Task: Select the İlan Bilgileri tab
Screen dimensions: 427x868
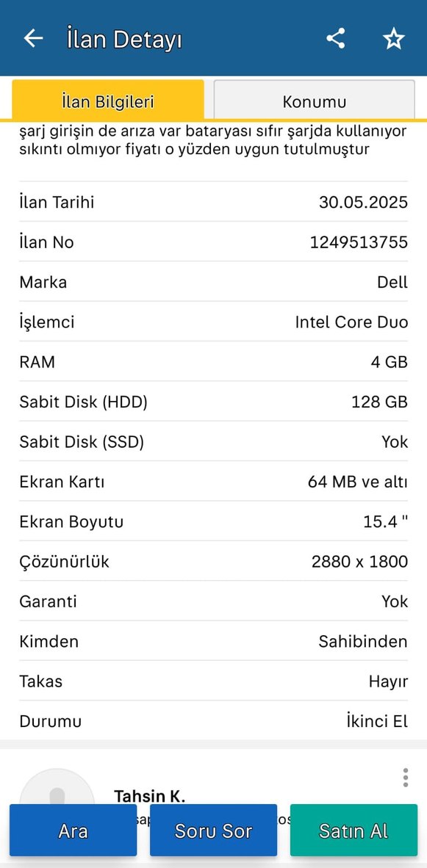Action: pos(107,101)
